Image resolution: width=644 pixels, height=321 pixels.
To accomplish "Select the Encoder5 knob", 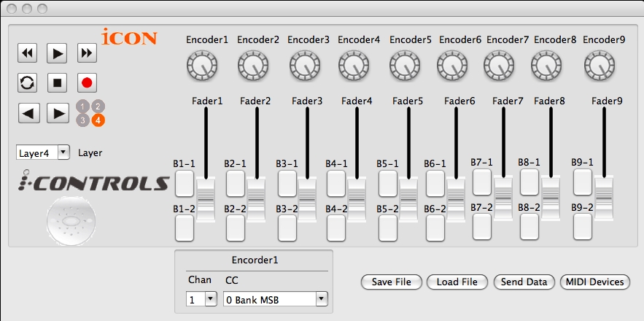I will 405,66.
